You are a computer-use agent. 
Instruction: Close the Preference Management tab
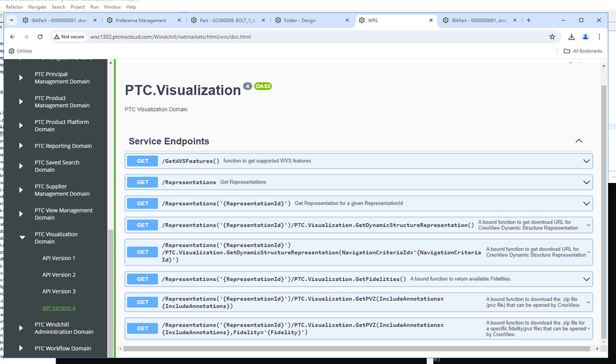tap(179, 20)
